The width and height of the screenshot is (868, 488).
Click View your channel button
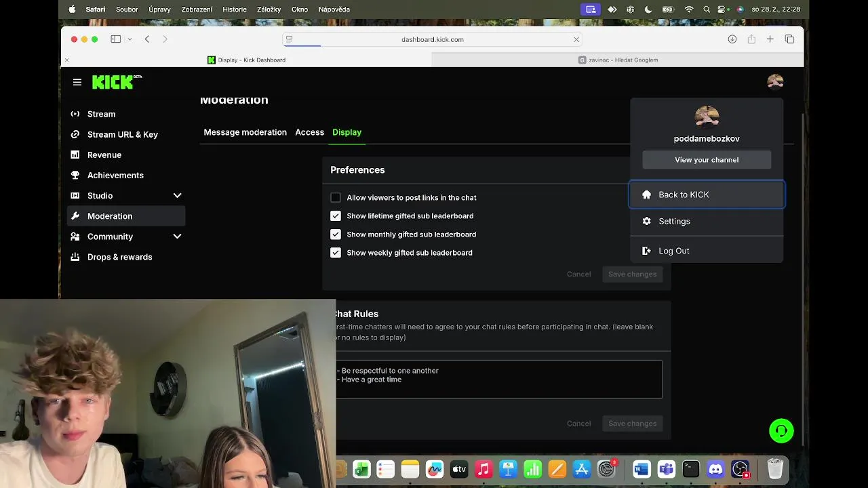click(707, 160)
